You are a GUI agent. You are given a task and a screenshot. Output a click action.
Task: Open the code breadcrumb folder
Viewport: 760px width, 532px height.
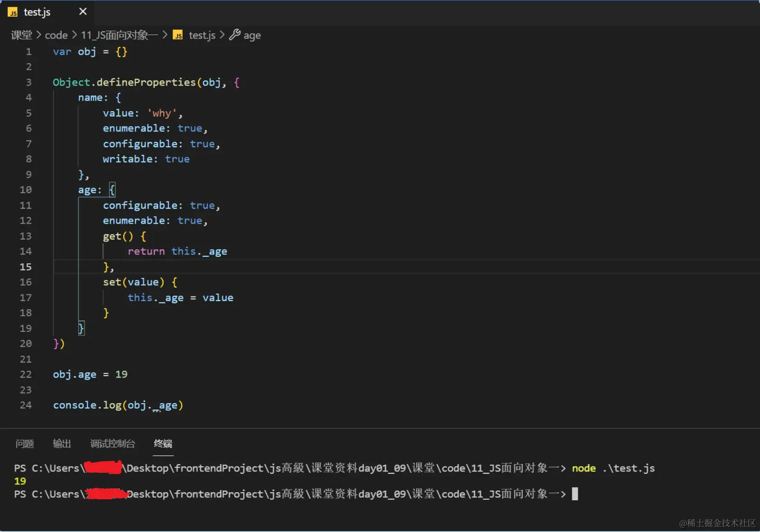tap(56, 35)
